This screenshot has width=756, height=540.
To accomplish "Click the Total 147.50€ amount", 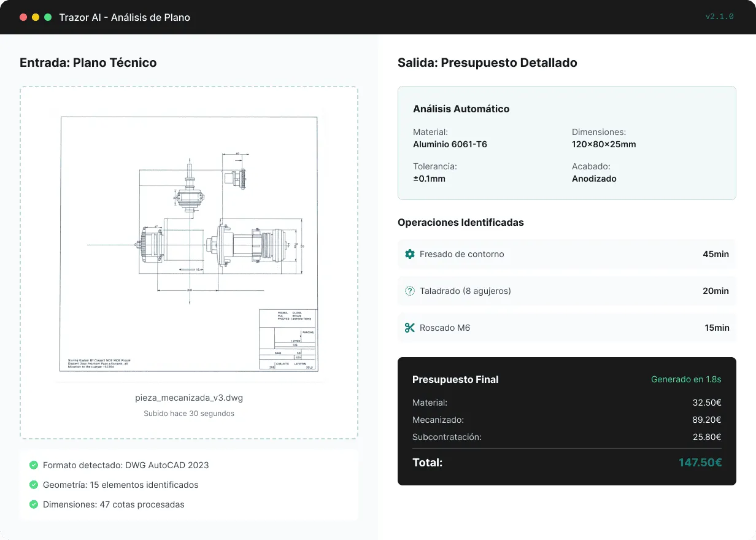I will 700,463.
